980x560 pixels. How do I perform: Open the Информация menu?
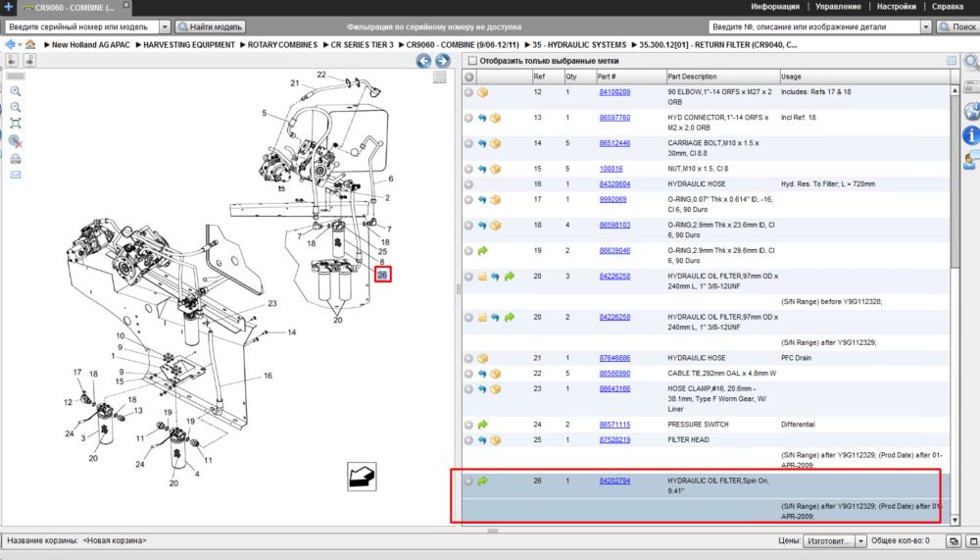775,7
